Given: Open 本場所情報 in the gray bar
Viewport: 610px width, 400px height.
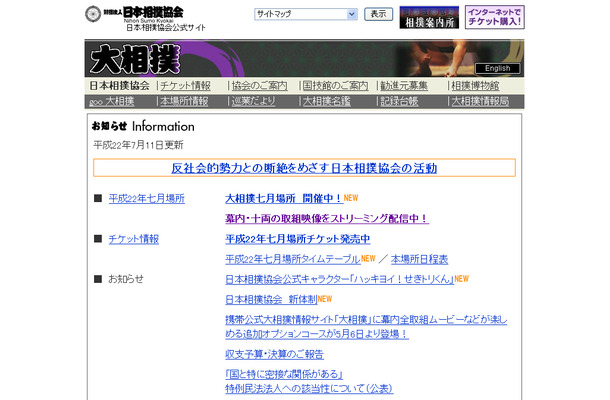Looking at the screenshot, I should (184, 102).
